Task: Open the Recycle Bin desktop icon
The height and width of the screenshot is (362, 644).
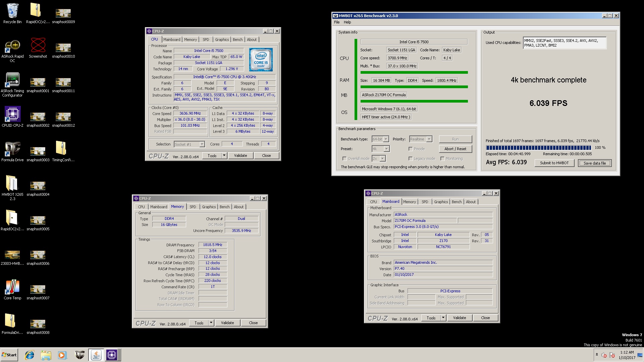Action: 12,13
